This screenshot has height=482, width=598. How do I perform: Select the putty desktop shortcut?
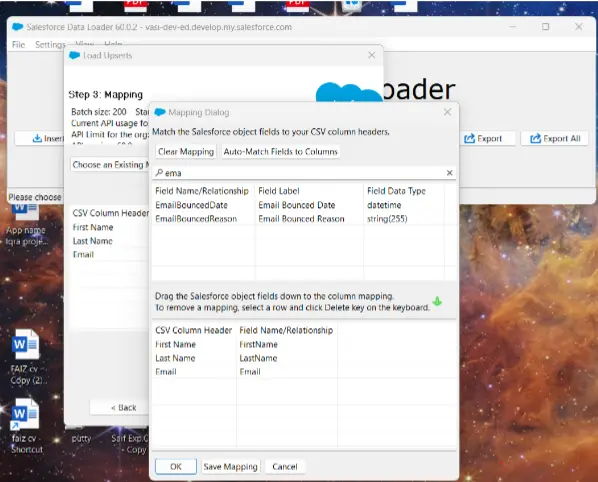click(81, 438)
